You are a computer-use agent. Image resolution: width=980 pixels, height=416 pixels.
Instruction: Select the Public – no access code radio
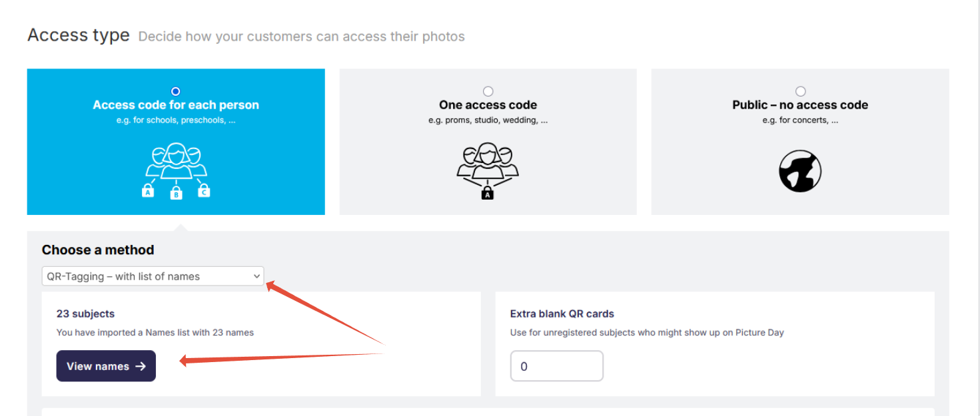click(x=800, y=91)
